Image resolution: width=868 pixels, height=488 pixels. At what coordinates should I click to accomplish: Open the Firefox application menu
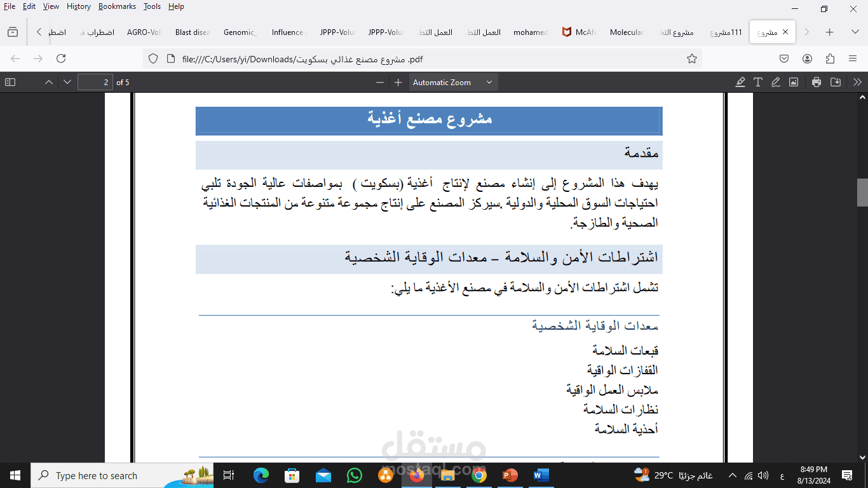tap(853, 58)
